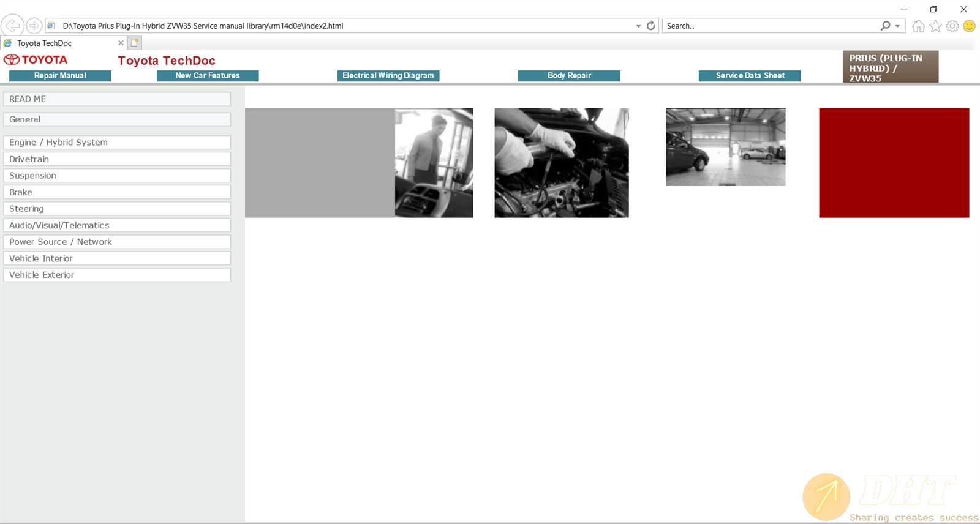This screenshot has height=524, width=980.
Task: Open the Service Data Sheet section
Action: pyautogui.click(x=750, y=75)
